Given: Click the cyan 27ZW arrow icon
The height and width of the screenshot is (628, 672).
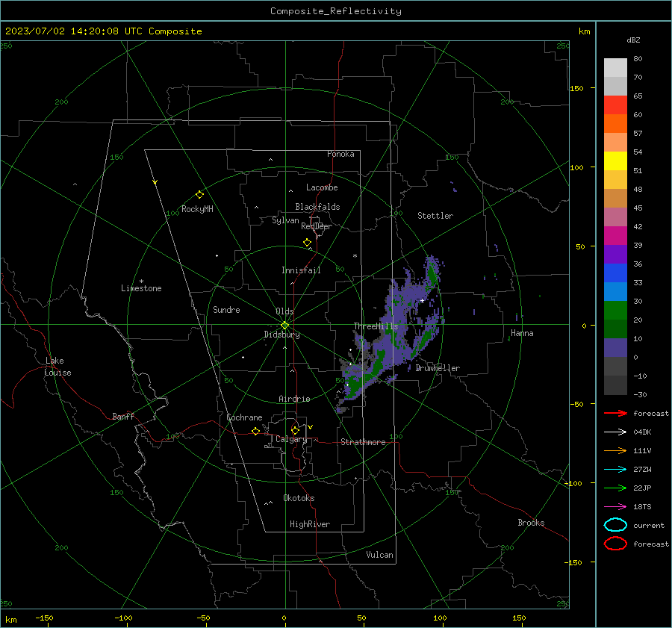Looking at the screenshot, I should [615, 470].
